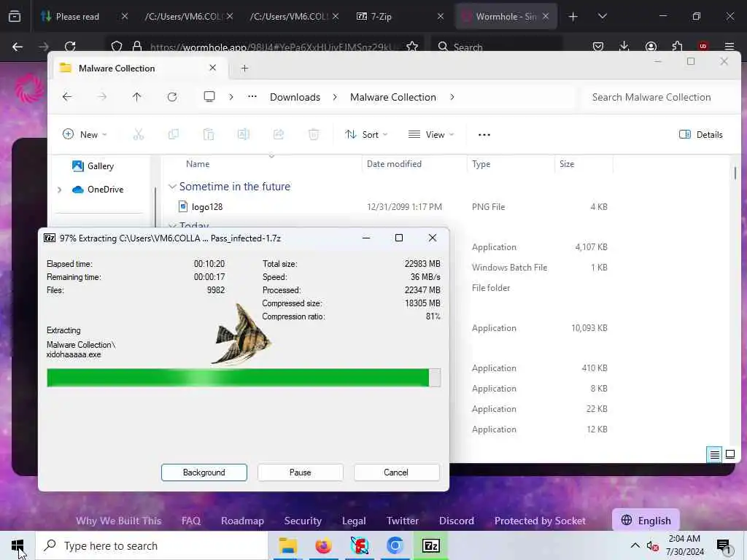The image size is (747, 560).
Task: Select the Wormhole browser tab
Action: pos(506,16)
